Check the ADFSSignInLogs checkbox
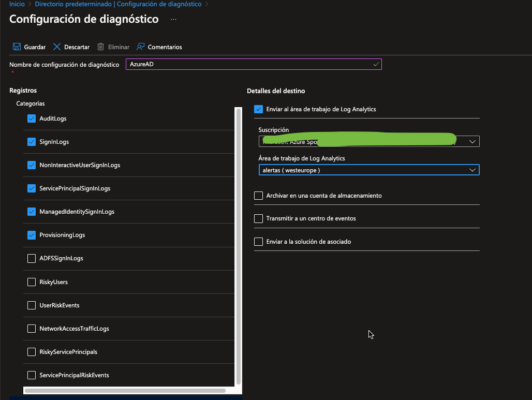Image resolution: width=532 pixels, height=400 pixels. pos(32,258)
